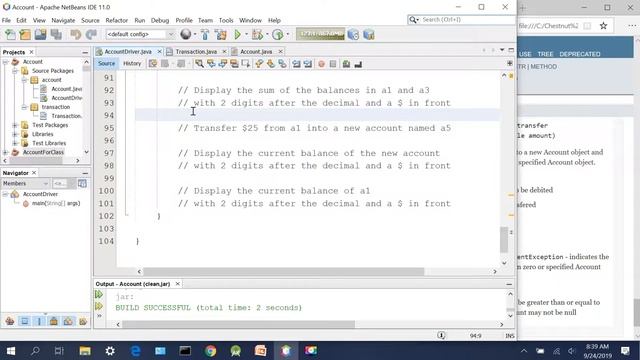
Task: Click the Debug Project toolbar icon
Action: [x=257, y=35]
